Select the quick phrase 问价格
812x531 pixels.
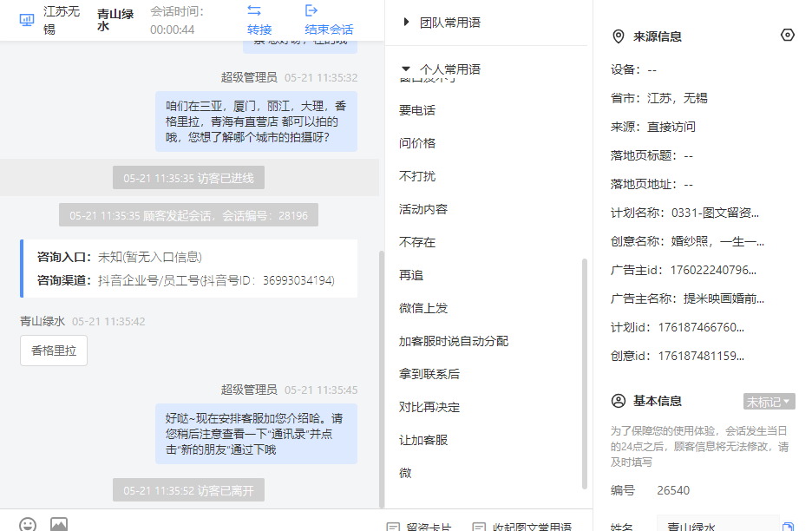point(417,143)
